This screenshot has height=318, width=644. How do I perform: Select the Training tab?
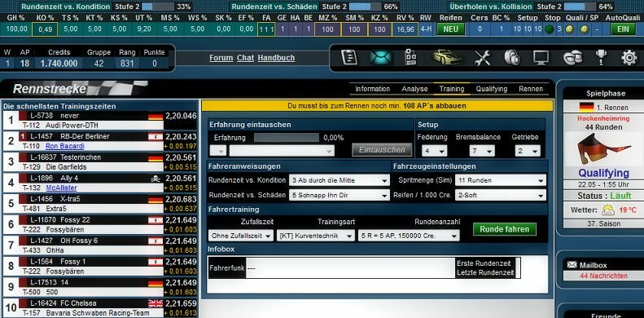pyautogui.click(x=452, y=89)
